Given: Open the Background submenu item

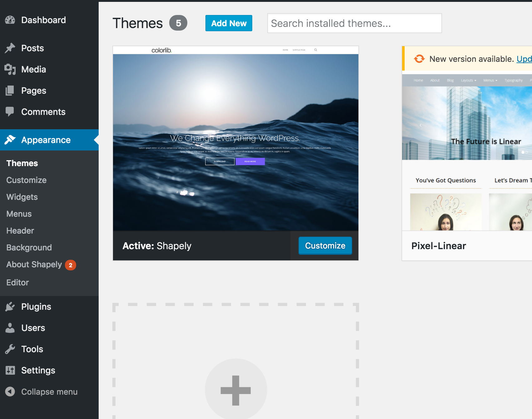Looking at the screenshot, I should click(29, 248).
